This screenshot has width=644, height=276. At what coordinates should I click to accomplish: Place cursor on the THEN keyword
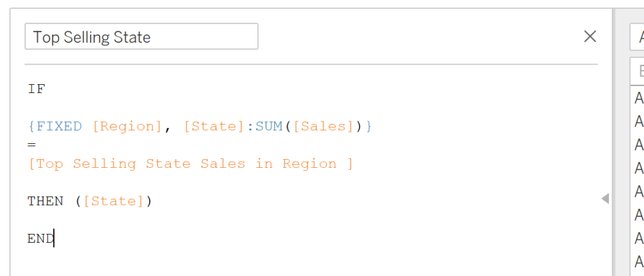click(x=45, y=202)
